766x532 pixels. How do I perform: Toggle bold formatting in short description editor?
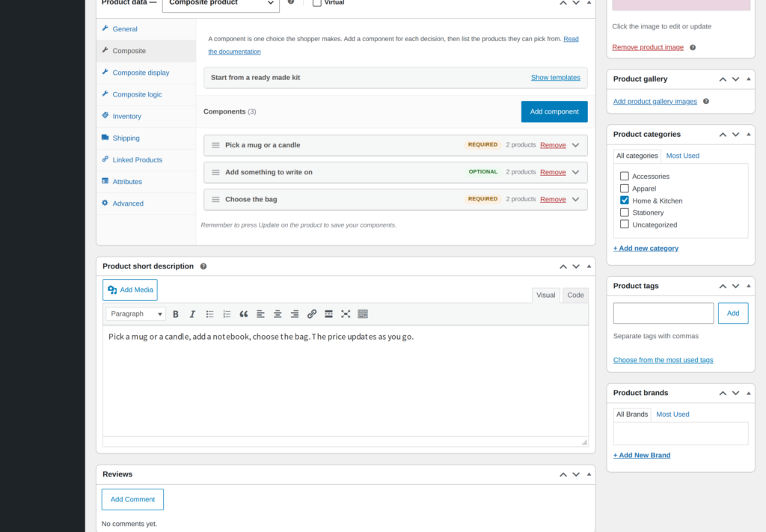[175, 314]
